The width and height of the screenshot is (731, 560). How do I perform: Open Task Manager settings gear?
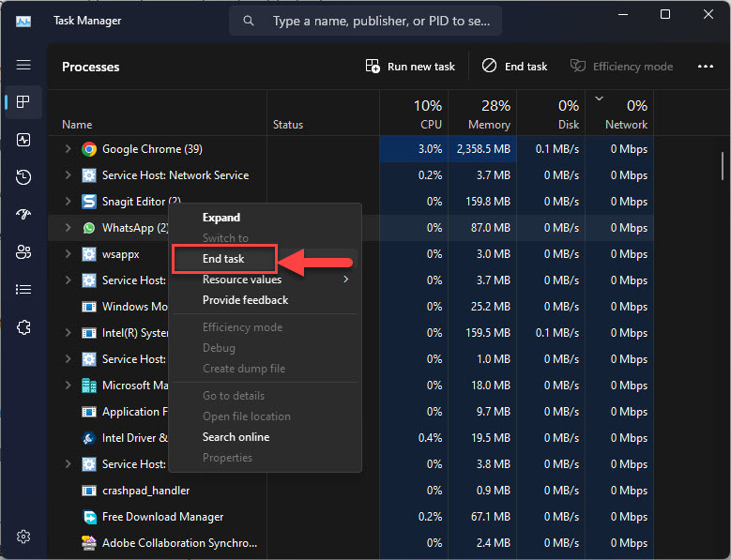pyautogui.click(x=23, y=537)
